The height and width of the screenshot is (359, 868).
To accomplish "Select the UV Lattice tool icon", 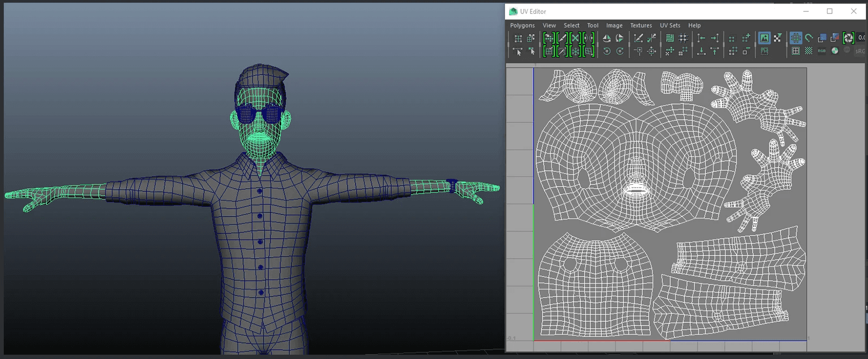I will click(518, 38).
